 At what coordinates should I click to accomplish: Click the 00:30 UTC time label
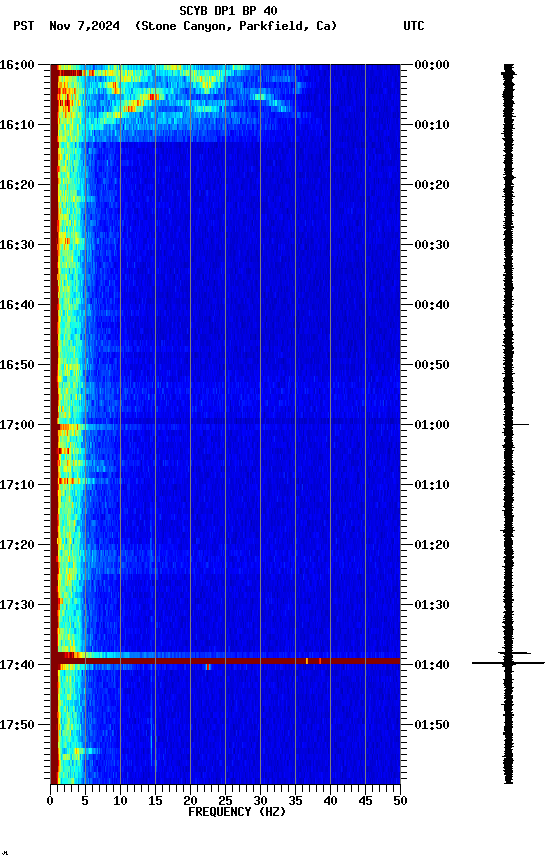tap(432, 245)
